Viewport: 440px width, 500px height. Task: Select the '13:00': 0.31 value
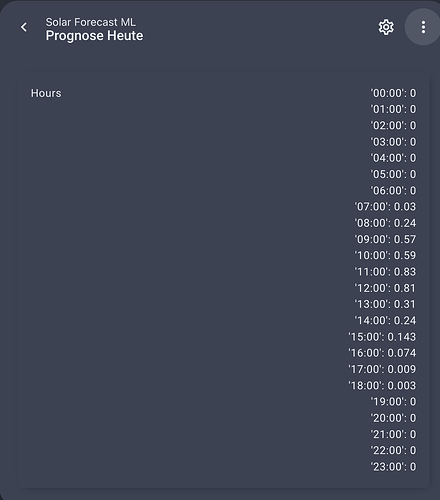pyautogui.click(x=385, y=304)
